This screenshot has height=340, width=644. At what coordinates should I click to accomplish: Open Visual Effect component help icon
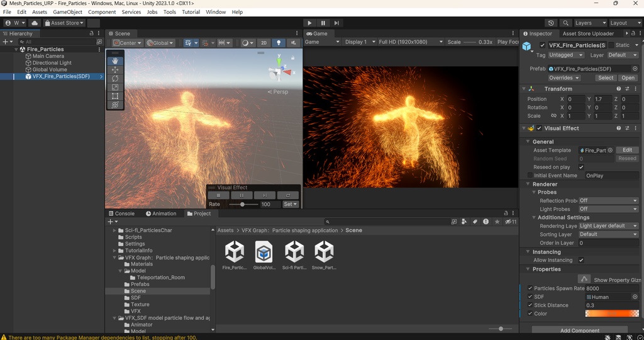point(619,128)
